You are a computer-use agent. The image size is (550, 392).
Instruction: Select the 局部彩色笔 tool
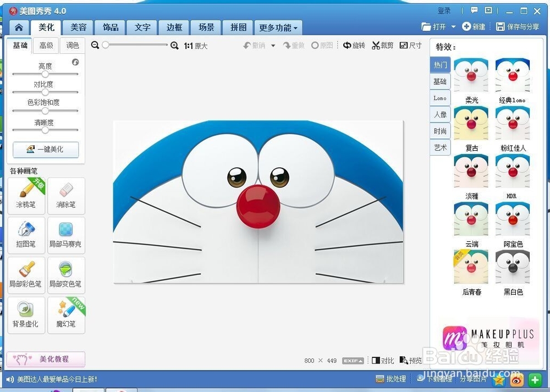26,275
